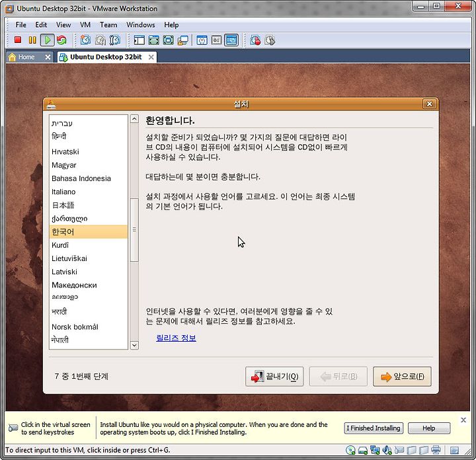Image resolution: width=476 pixels, height=460 pixels.
Task: Click the CD/DVD drive status bar icon
Action: (x=350, y=450)
